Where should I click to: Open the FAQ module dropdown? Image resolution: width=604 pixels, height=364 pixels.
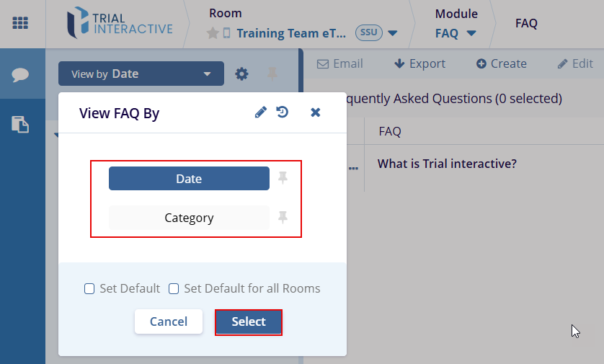pos(471,33)
